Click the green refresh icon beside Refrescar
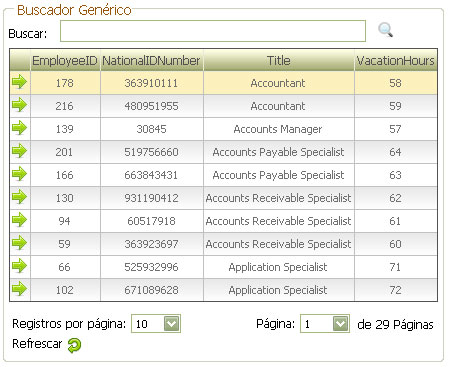 pos(74,345)
